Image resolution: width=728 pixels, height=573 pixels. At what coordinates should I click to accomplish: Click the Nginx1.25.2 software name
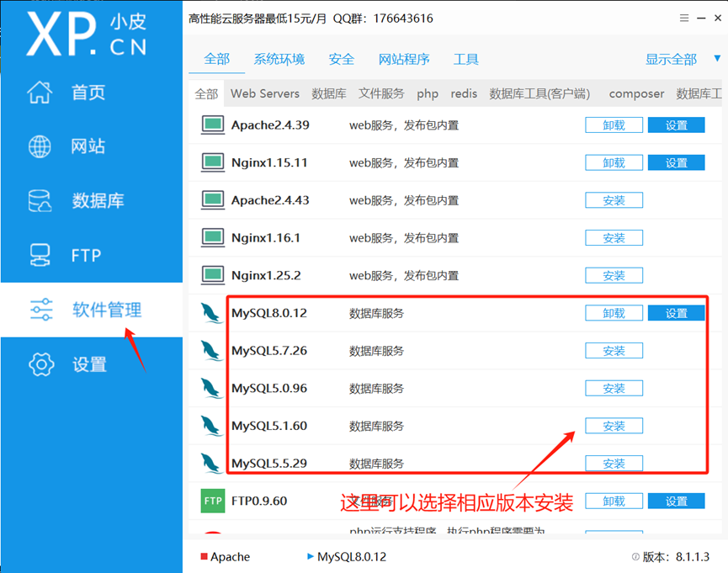pyautogui.click(x=266, y=275)
